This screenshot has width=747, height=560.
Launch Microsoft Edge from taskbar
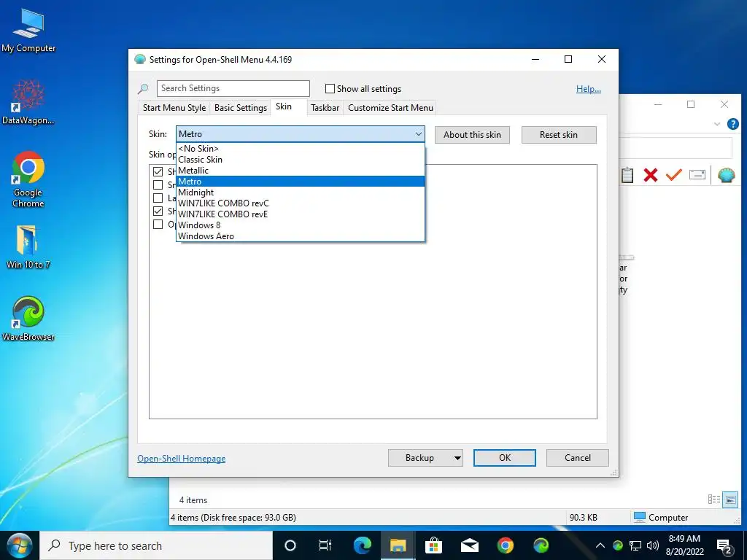point(362,545)
